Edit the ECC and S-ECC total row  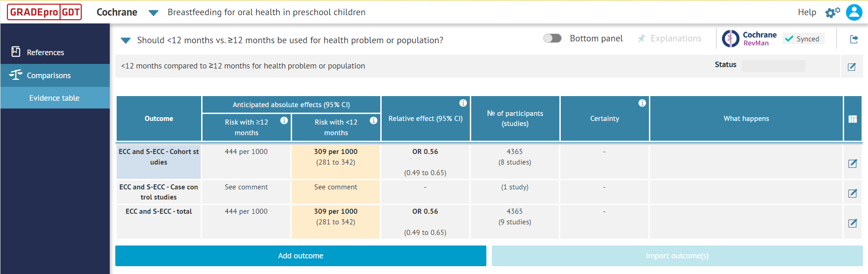coord(852,223)
